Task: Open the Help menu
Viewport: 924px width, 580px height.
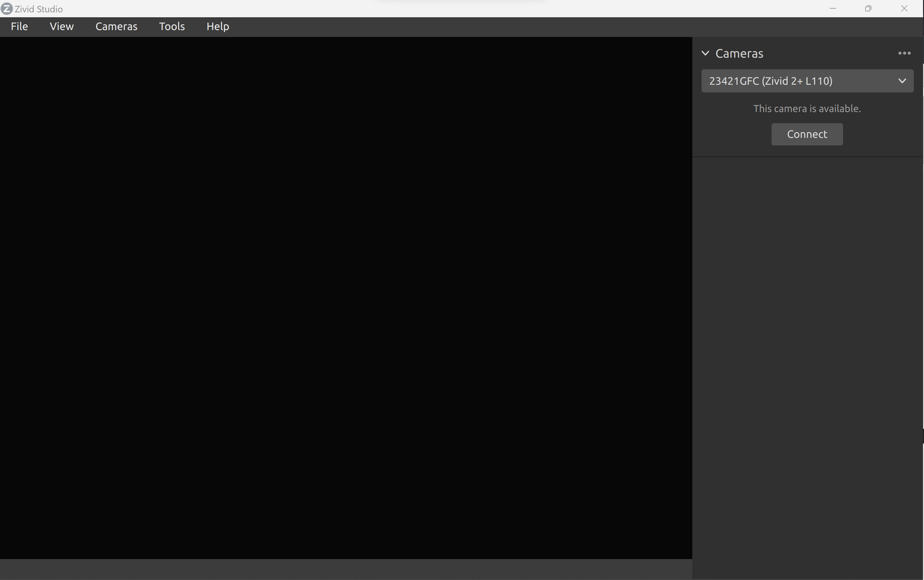Action: 218,26
